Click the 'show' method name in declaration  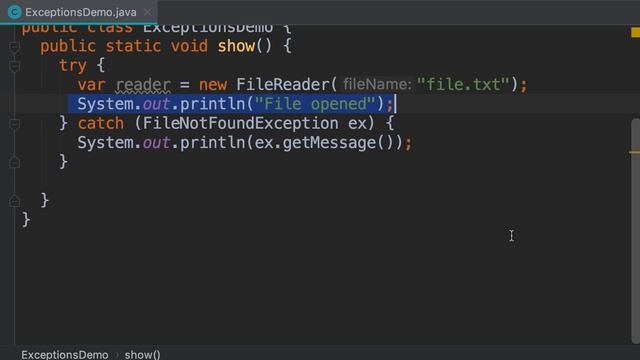click(x=236, y=46)
